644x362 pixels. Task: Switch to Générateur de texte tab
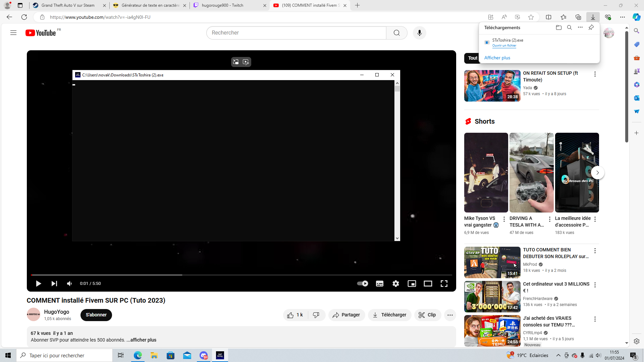149,5
